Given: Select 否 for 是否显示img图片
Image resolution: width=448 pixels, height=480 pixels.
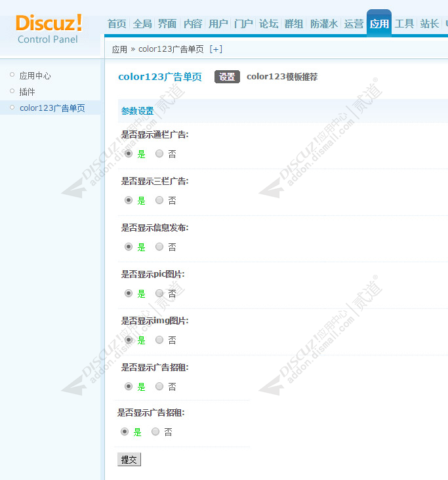Looking at the screenshot, I should tap(159, 340).
